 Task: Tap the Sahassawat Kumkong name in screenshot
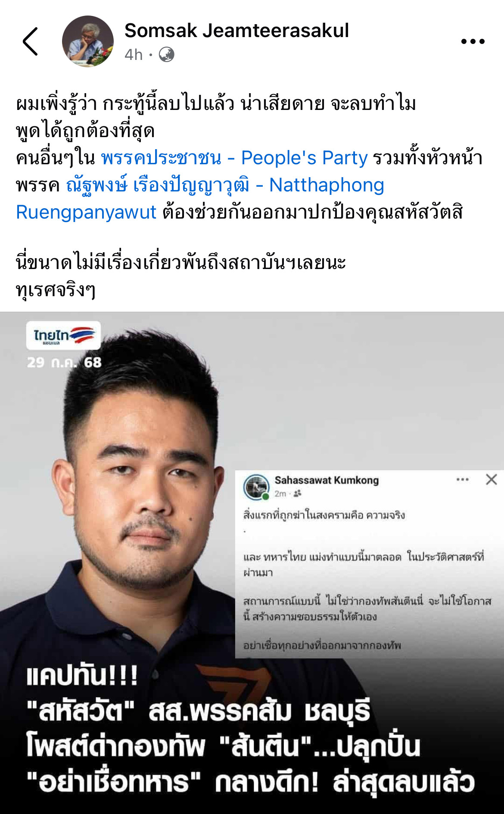point(327,480)
